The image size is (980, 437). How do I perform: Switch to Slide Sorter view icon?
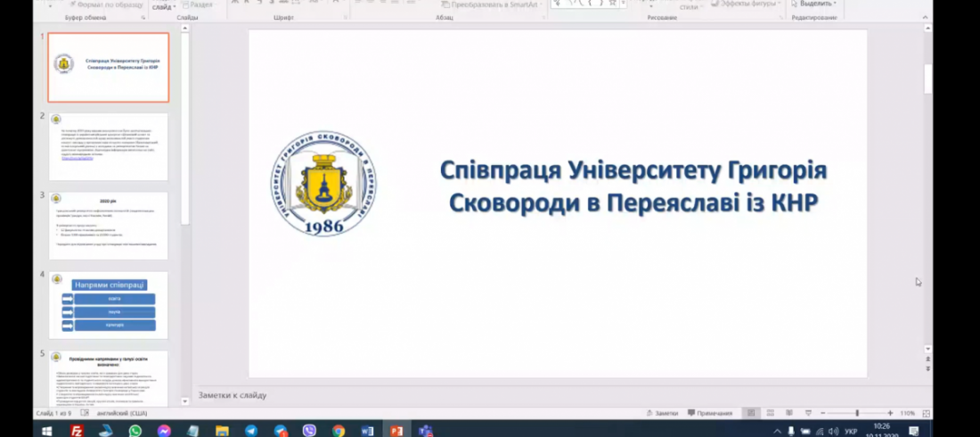(x=770, y=413)
